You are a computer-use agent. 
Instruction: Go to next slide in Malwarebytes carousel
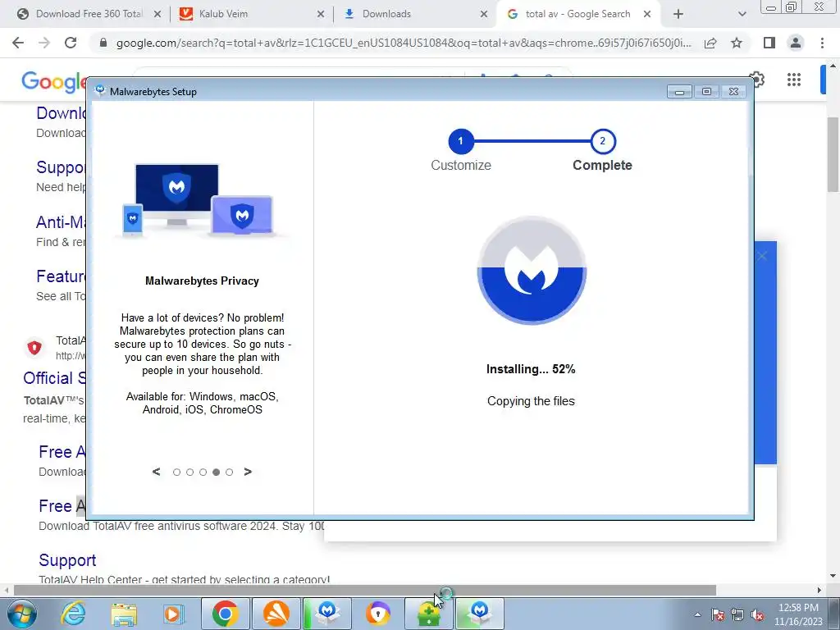(248, 472)
